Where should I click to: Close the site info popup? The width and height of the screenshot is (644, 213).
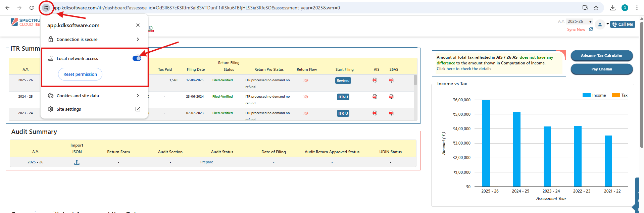(138, 25)
